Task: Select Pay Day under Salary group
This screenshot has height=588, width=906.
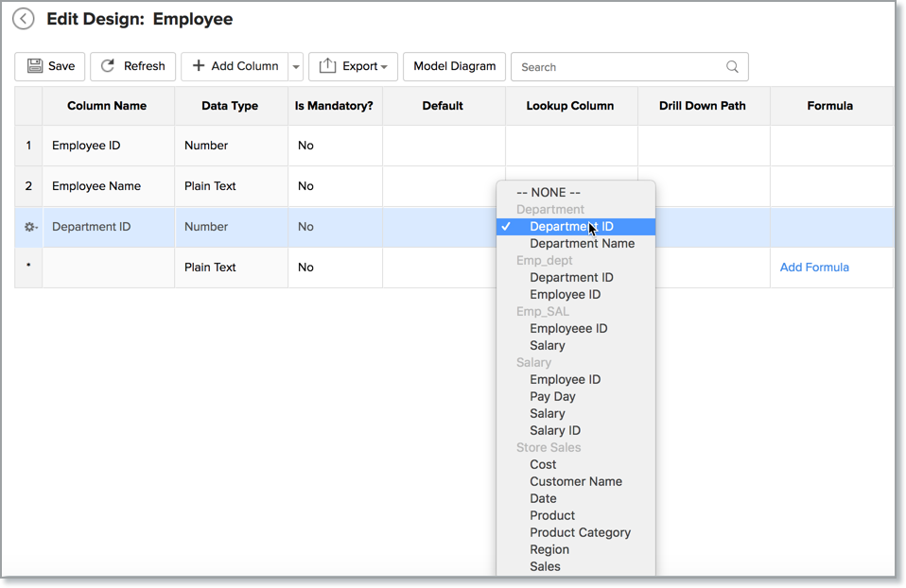Action: coord(552,397)
